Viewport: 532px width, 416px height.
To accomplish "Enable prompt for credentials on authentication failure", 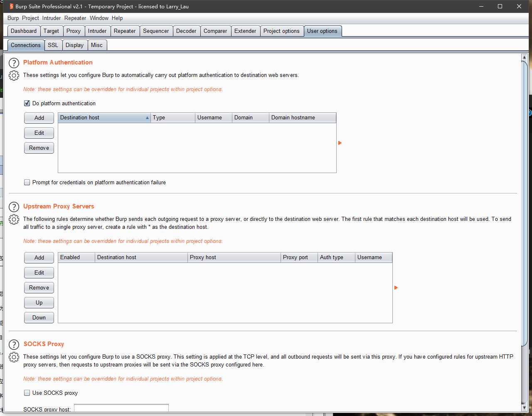I will [27, 182].
